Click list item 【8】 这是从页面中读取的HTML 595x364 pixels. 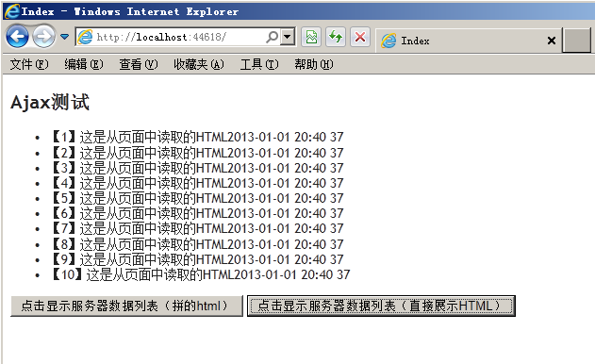click(197, 244)
